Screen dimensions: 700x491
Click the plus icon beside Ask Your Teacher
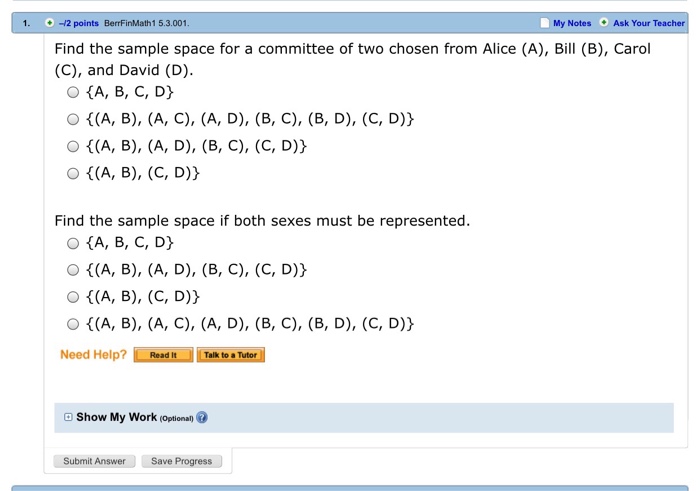(603, 23)
